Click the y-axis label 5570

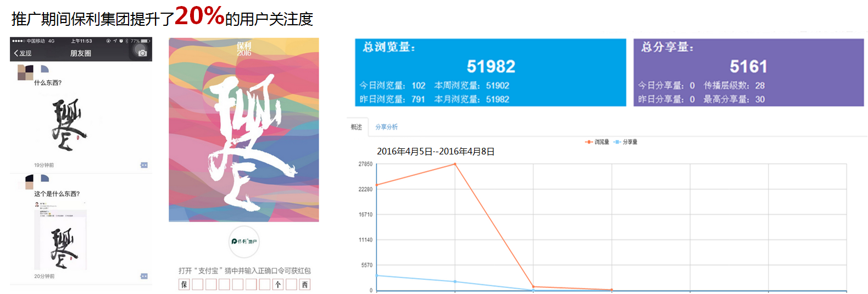(x=367, y=265)
